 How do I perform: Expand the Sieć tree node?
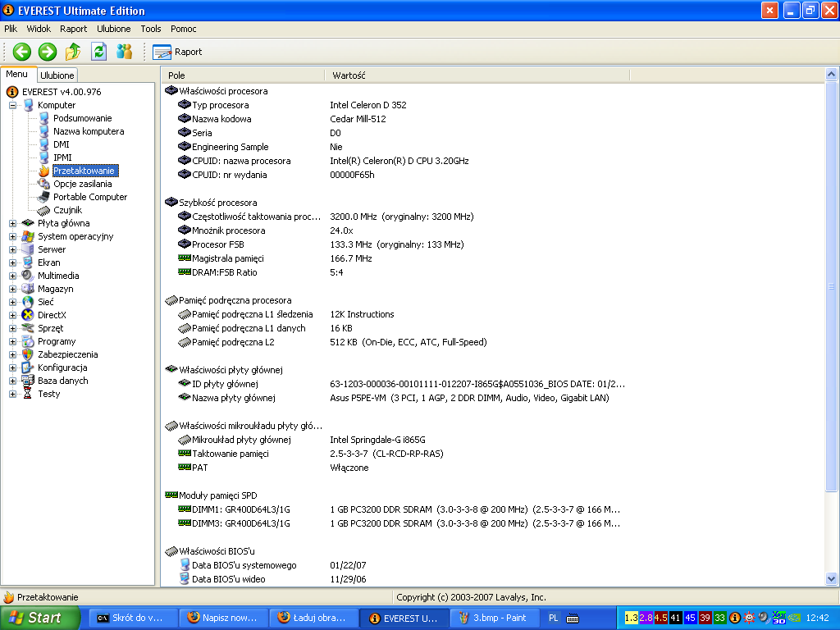click(x=13, y=302)
